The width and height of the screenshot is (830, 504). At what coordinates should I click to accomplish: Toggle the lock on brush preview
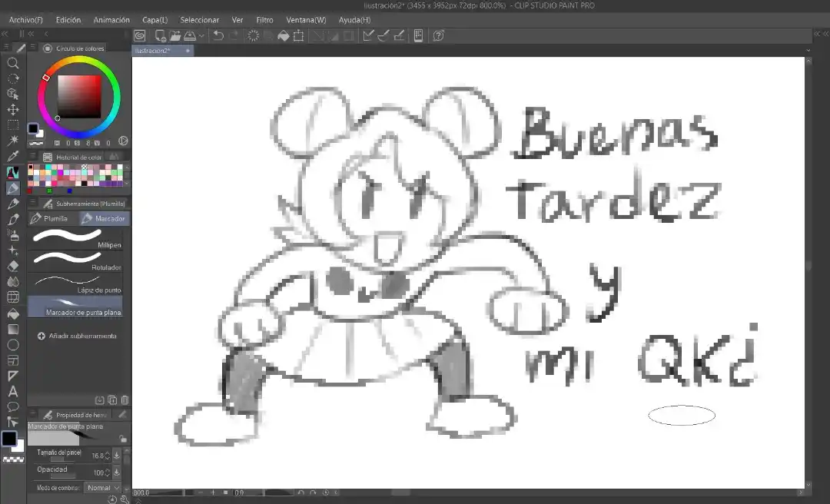123,439
